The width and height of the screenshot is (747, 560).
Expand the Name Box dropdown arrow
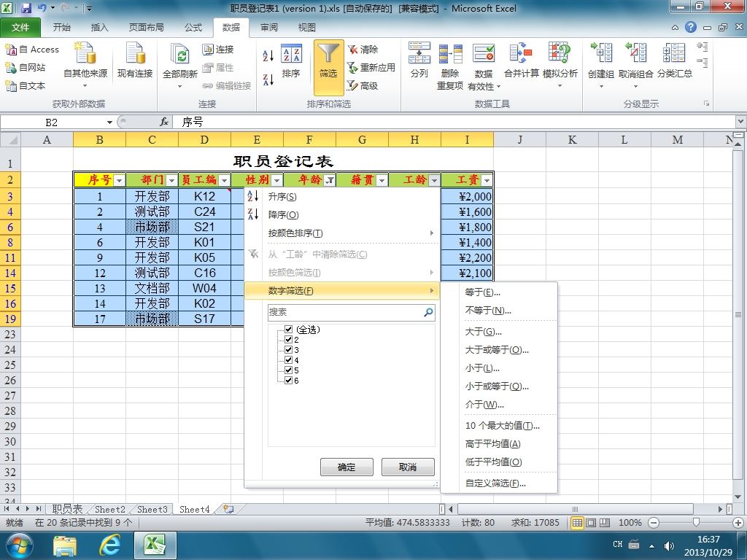click(x=109, y=122)
